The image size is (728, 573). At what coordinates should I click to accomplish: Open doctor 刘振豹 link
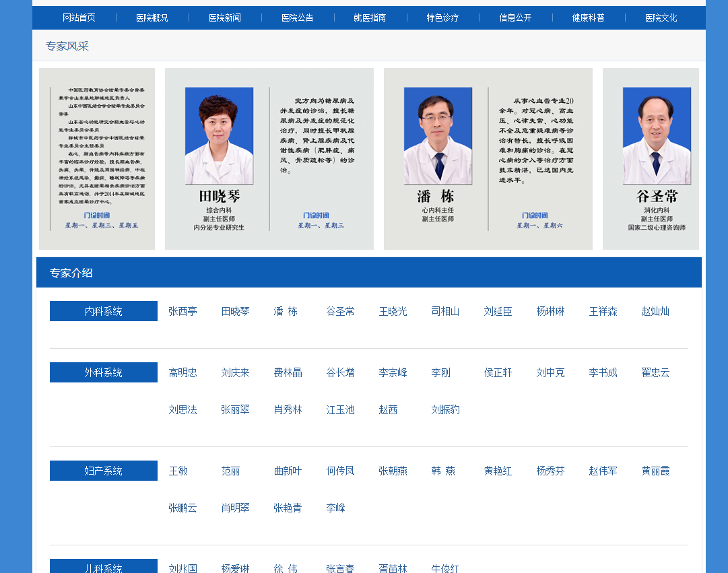tap(445, 409)
